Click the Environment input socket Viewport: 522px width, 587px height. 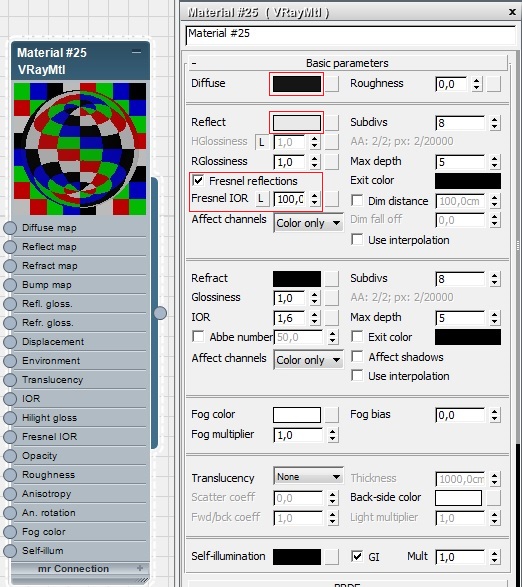tap(10, 361)
